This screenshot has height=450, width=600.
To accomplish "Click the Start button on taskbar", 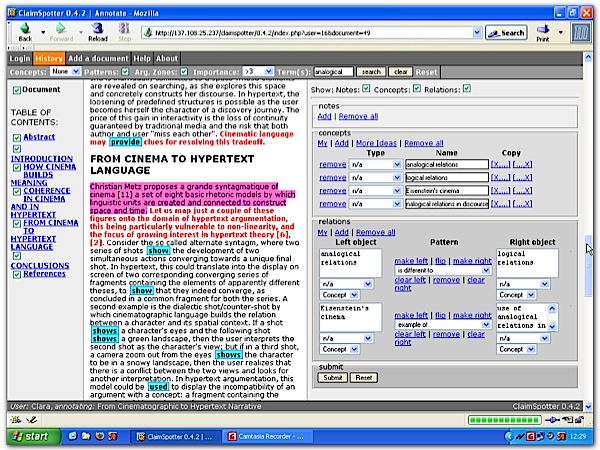I will click(x=32, y=436).
